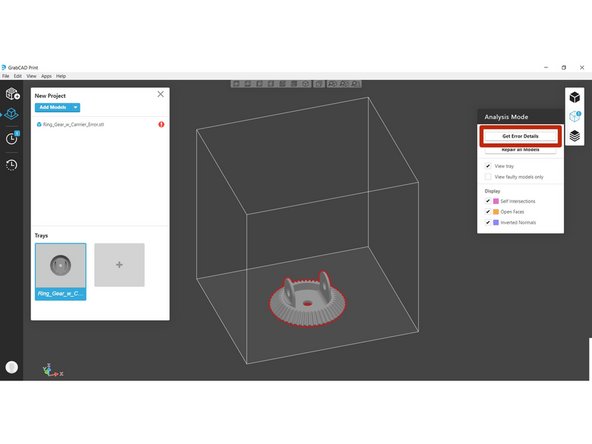Image resolution: width=592 pixels, height=444 pixels.
Task: Select the solid black cube model view
Action: tap(575, 97)
